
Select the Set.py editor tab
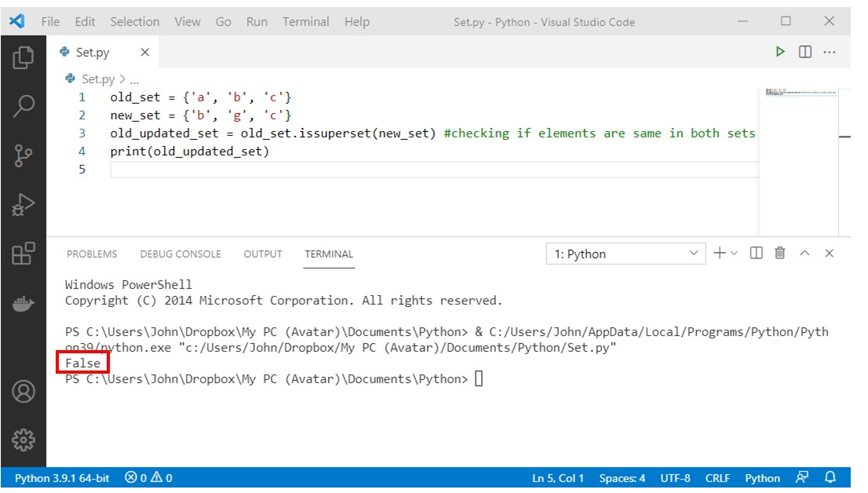(x=104, y=52)
